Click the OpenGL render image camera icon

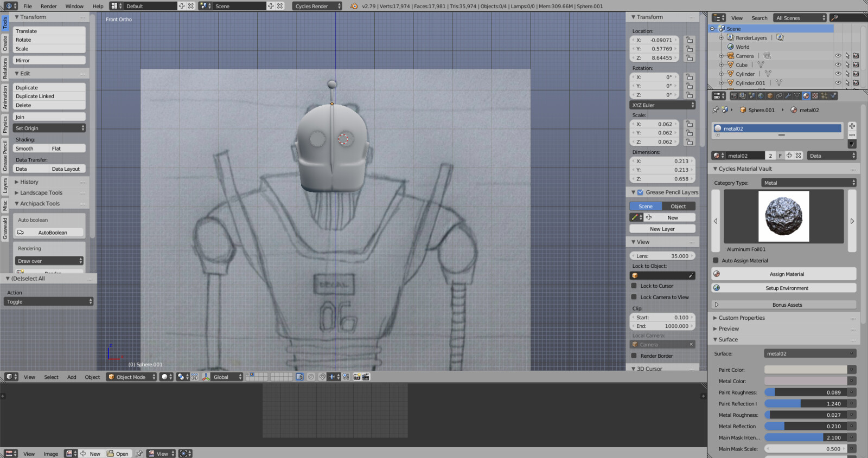pos(356,377)
